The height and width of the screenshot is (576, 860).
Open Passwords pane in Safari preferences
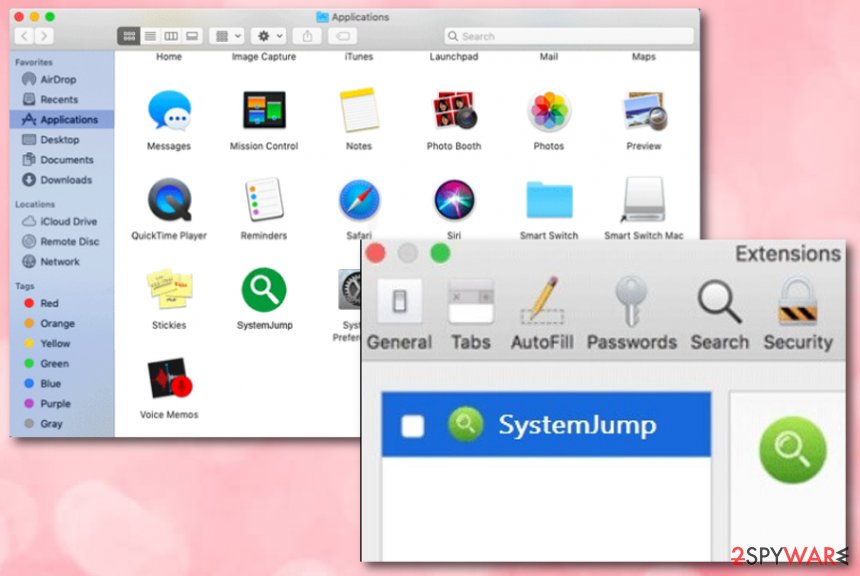click(632, 314)
